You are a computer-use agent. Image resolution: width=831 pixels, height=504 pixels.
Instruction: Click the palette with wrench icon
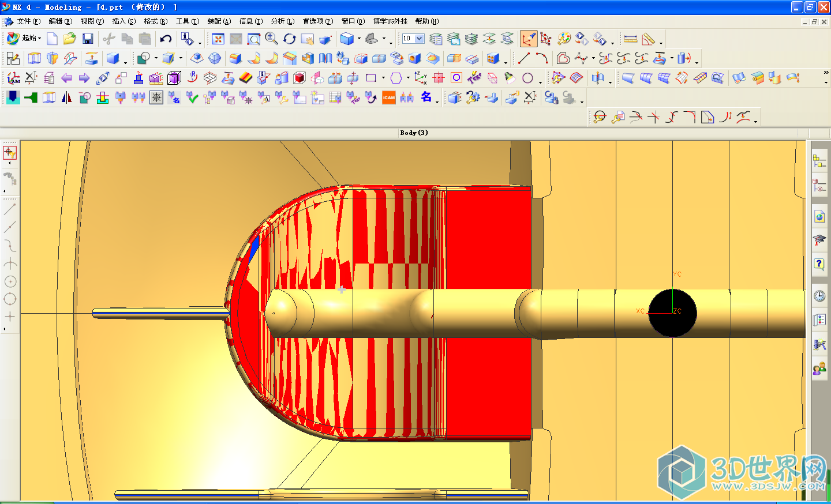tap(564, 39)
